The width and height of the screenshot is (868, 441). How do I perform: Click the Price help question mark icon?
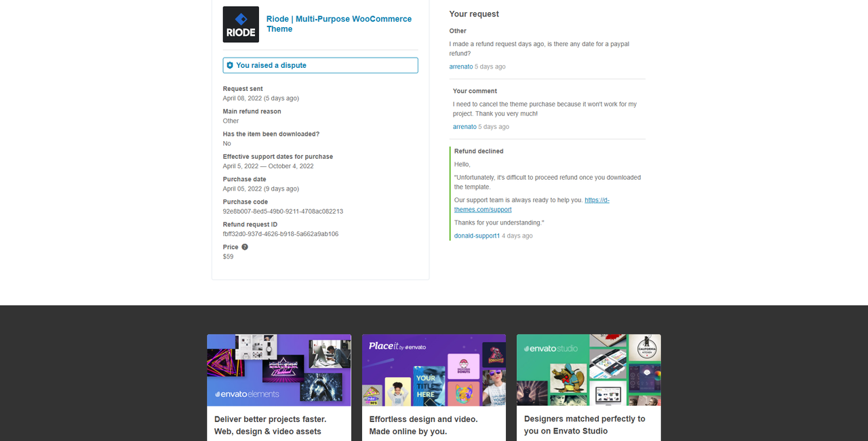pos(245,247)
